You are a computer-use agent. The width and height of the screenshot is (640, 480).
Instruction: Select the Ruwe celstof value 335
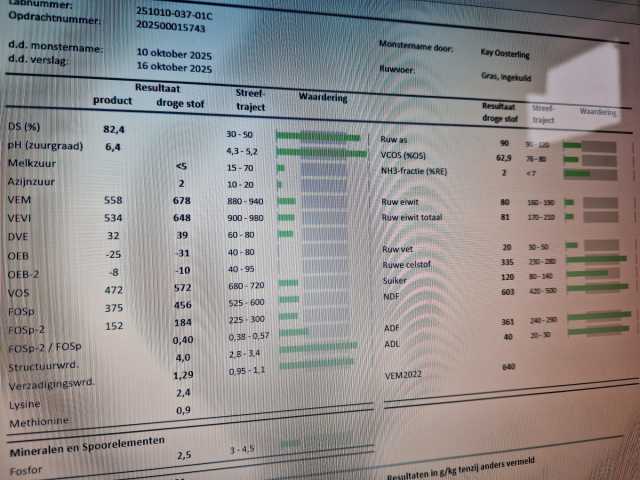[x=507, y=262]
